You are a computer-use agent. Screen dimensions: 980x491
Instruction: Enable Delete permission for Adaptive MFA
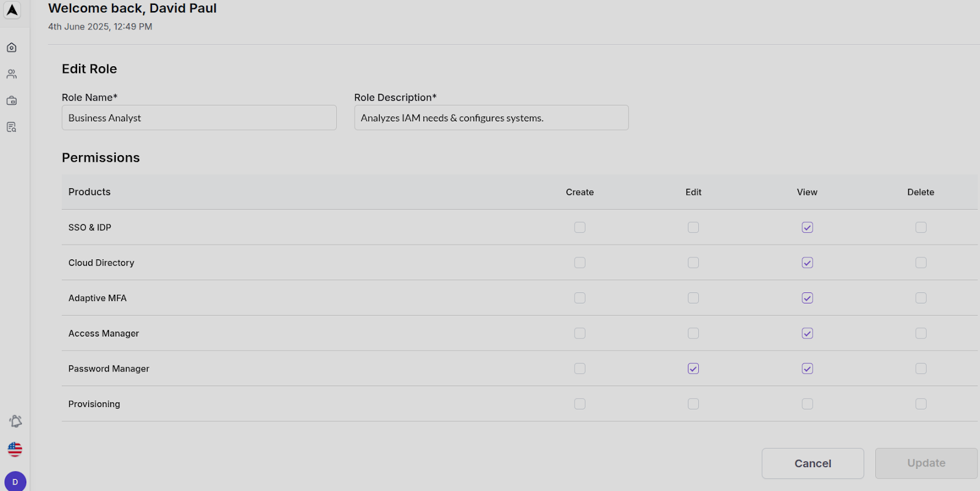pyautogui.click(x=921, y=298)
